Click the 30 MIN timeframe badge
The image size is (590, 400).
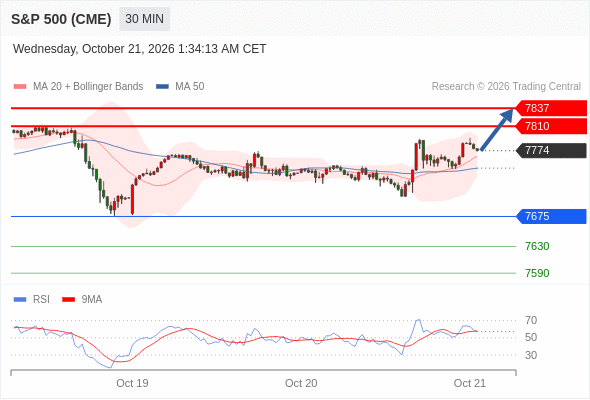click(144, 19)
